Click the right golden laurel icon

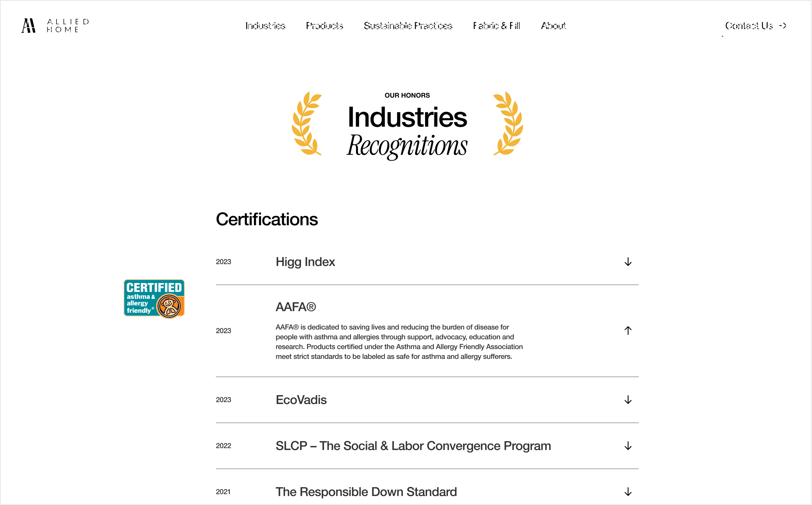(508, 124)
